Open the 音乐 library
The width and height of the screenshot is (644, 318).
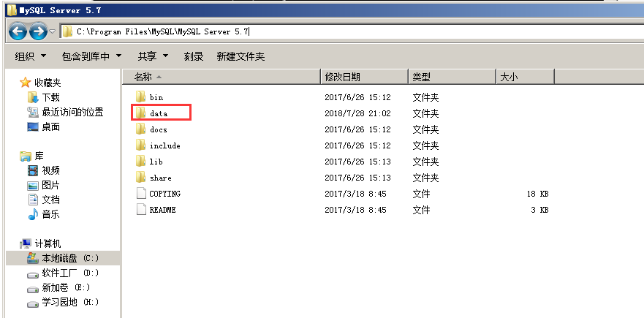coord(50,214)
